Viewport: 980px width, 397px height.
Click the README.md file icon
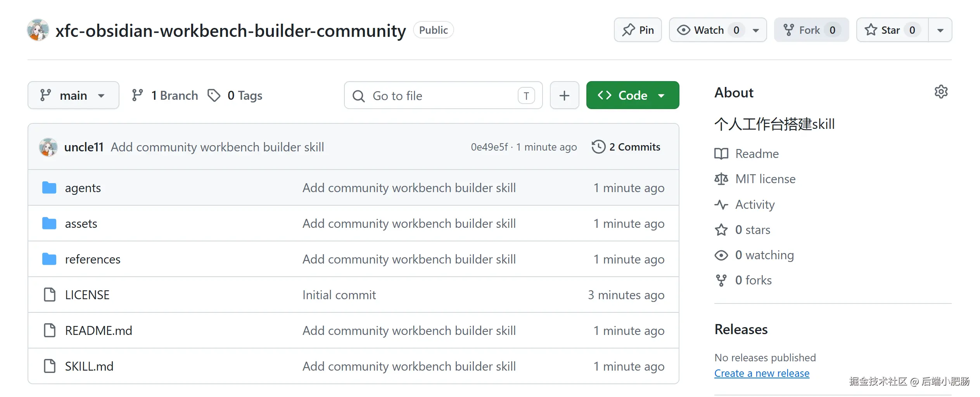pos(50,331)
